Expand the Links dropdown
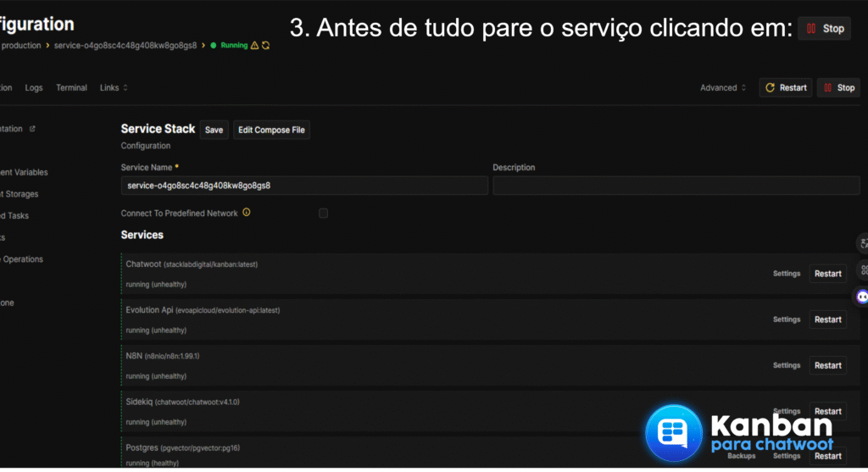The width and height of the screenshot is (868, 472). (x=114, y=88)
